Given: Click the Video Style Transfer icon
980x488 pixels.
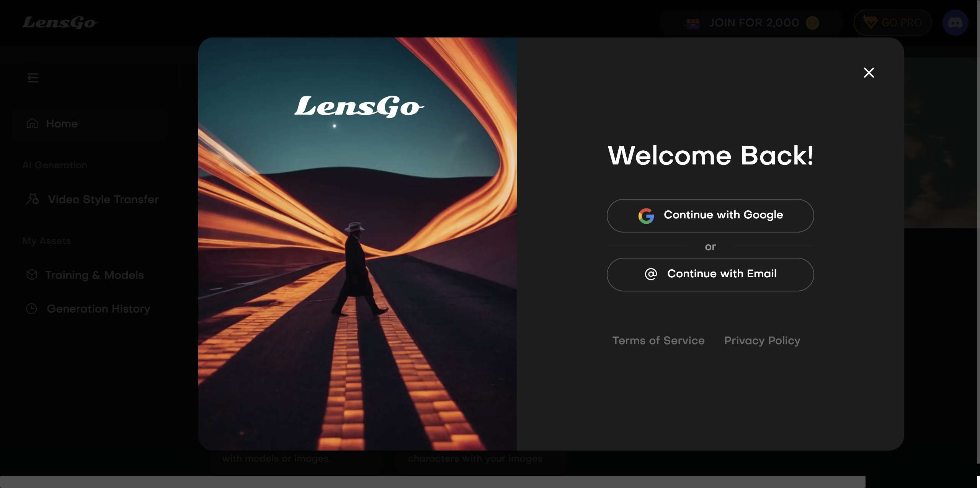Looking at the screenshot, I should coord(33,199).
